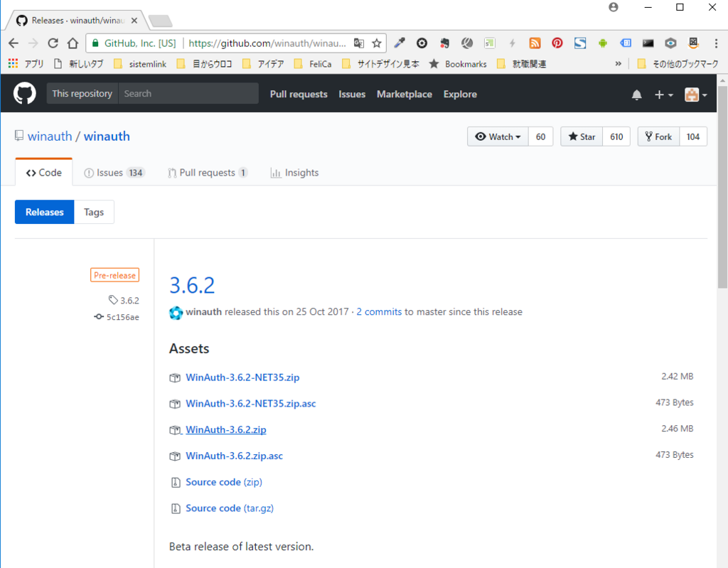Open the eyedropper color picker extension
The width and height of the screenshot is (728, 568).
click(400, 43)
